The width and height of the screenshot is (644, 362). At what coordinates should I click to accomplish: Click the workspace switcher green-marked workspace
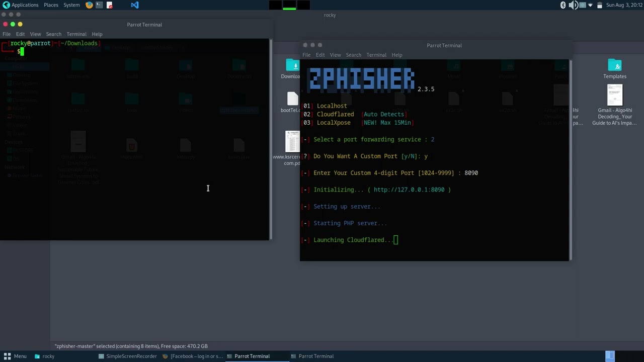click(289, 5)
